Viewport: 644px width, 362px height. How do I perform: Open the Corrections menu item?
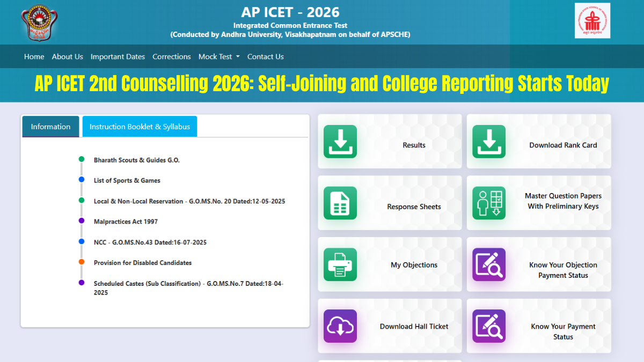pos(172,57)
